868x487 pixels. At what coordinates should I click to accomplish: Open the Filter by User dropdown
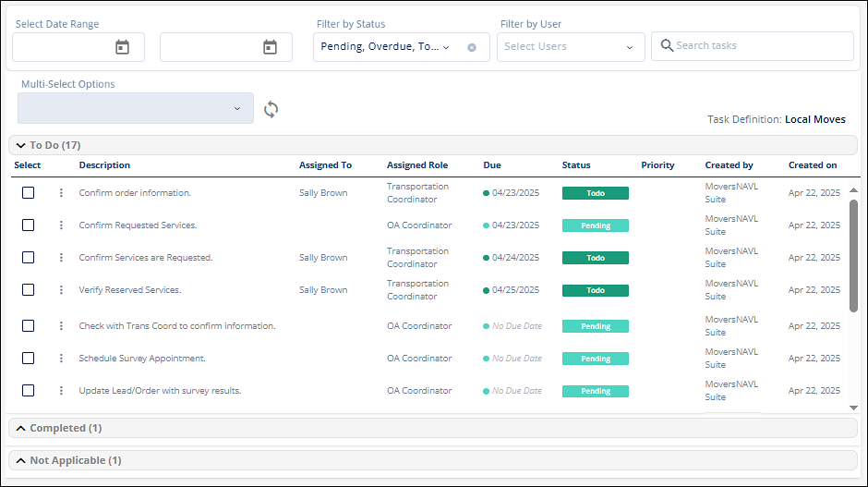(x=571, y=47)
